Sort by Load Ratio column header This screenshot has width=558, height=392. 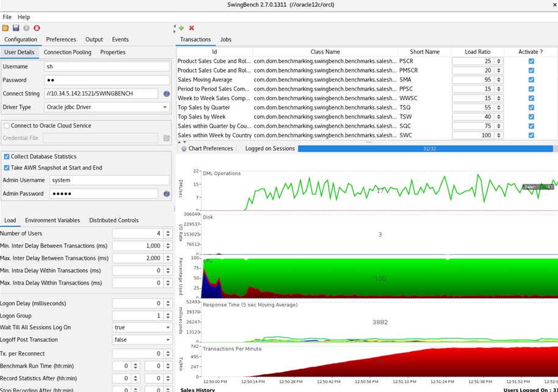[477, 52]
